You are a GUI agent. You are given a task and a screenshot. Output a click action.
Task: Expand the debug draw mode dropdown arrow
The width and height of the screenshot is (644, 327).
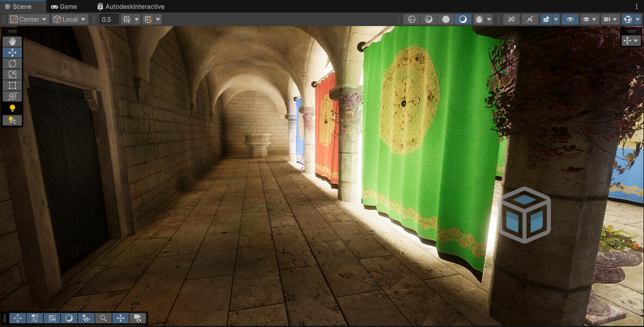pos(489,19)
